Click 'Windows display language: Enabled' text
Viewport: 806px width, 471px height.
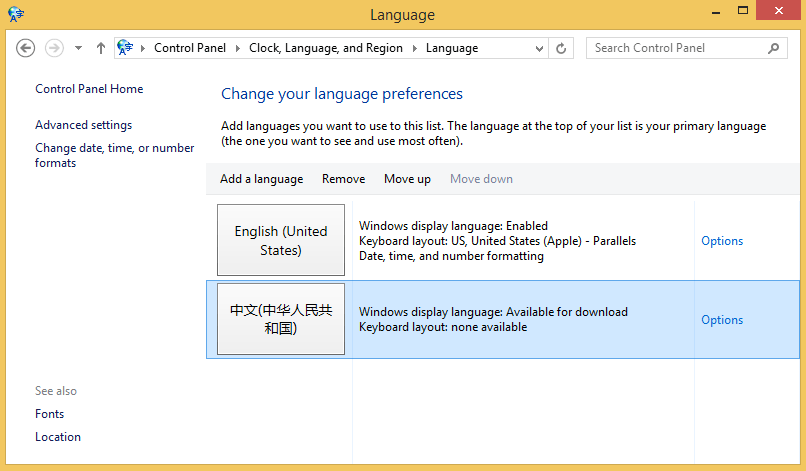pyautogui.click(x=453, y=226)
